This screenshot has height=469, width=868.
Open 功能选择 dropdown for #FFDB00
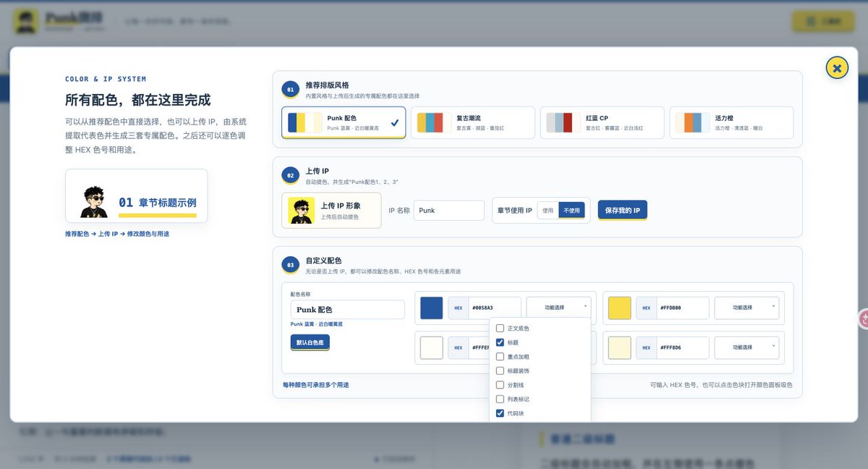click(746, 308)
